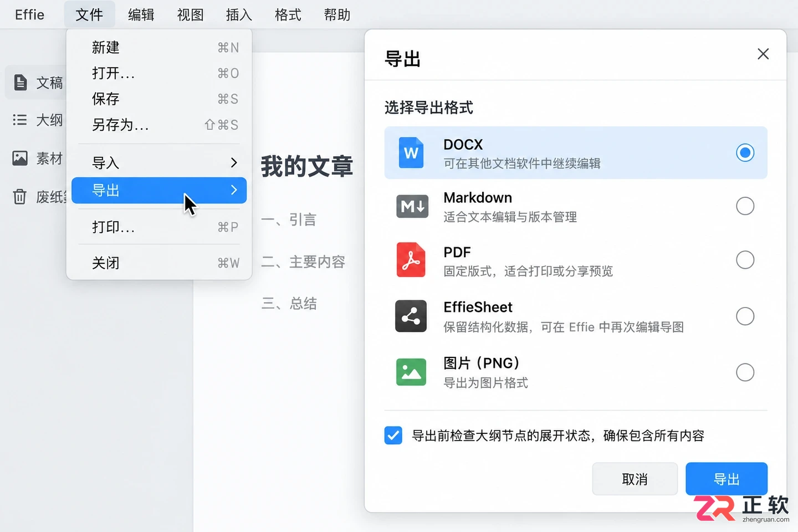This screenshot has width=798, height=532.
Task: Choose 保存 menu item
Action: 159,99
